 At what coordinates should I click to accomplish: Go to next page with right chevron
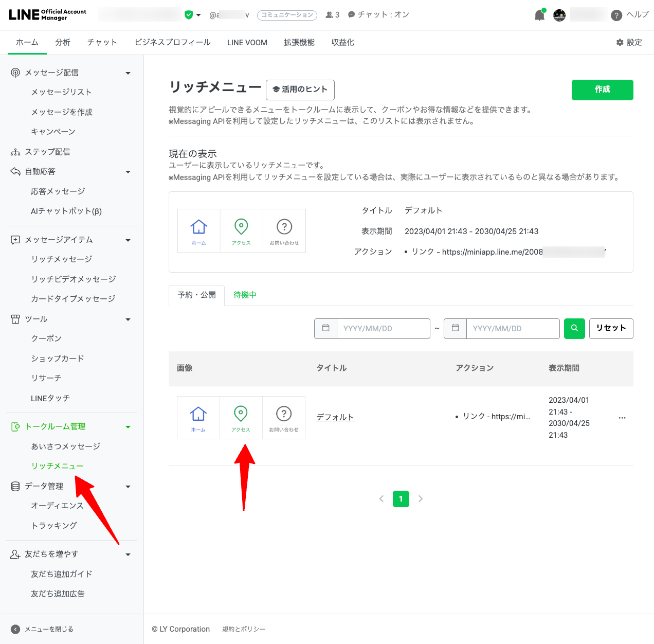pyautogui.click(x=421, y=498)
